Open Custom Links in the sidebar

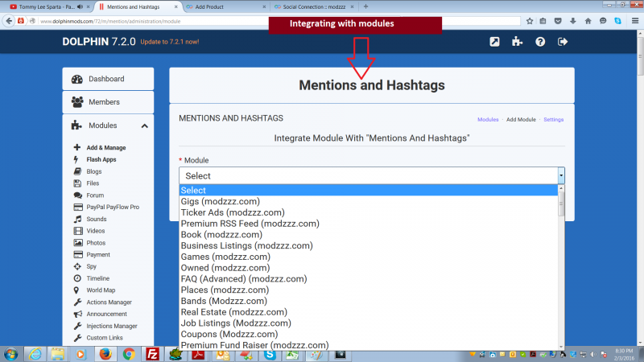click(x=105, y=338)
